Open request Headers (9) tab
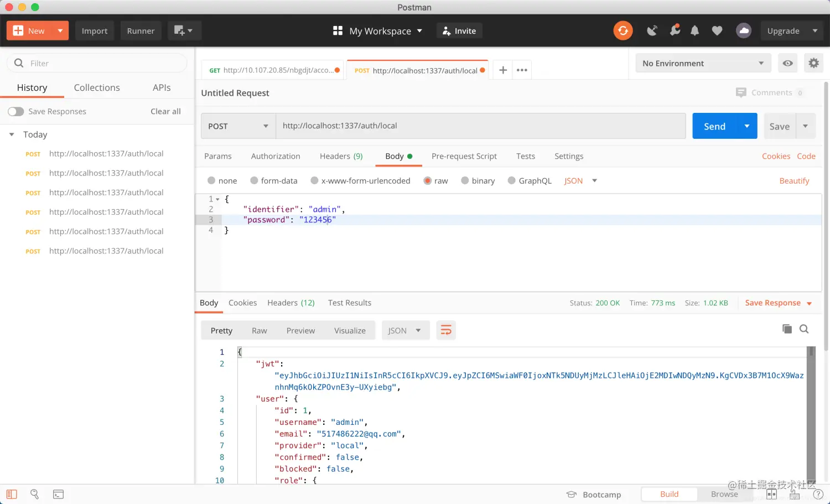Viewport: 830px width, 504px height. click(341, 156)
